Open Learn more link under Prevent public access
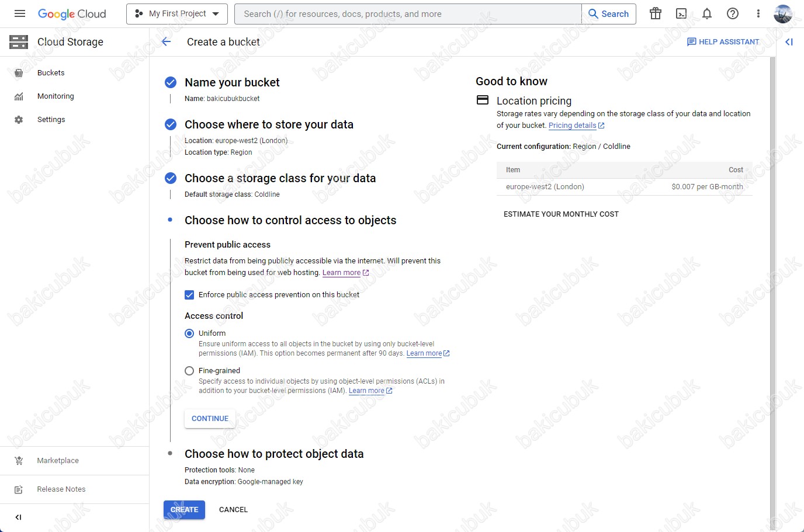 pos(345,273)
